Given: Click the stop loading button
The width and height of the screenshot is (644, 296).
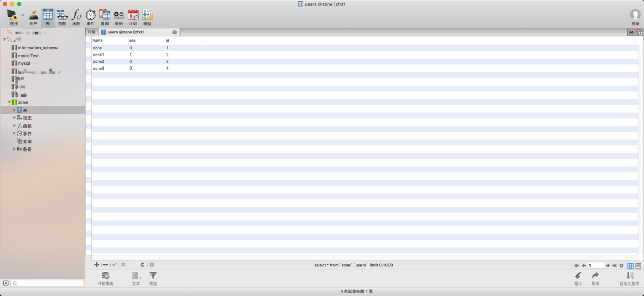Looking at the screenshot, I should click(x=152, y=265).
